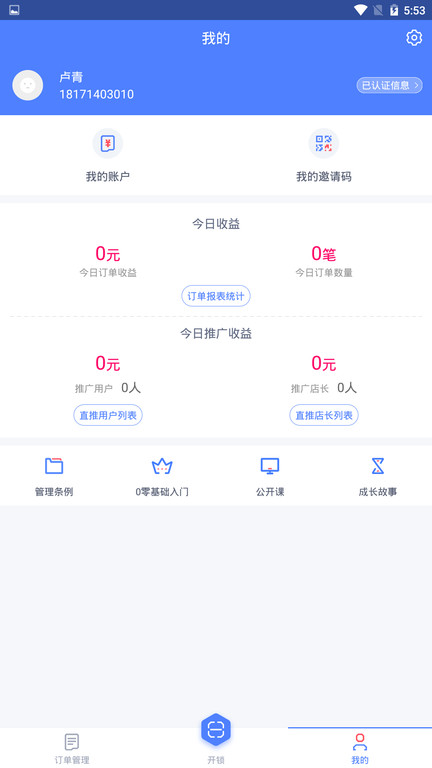Open 公开课 monitor icon
Screen dimensions: 432x768
coord(270,466)
